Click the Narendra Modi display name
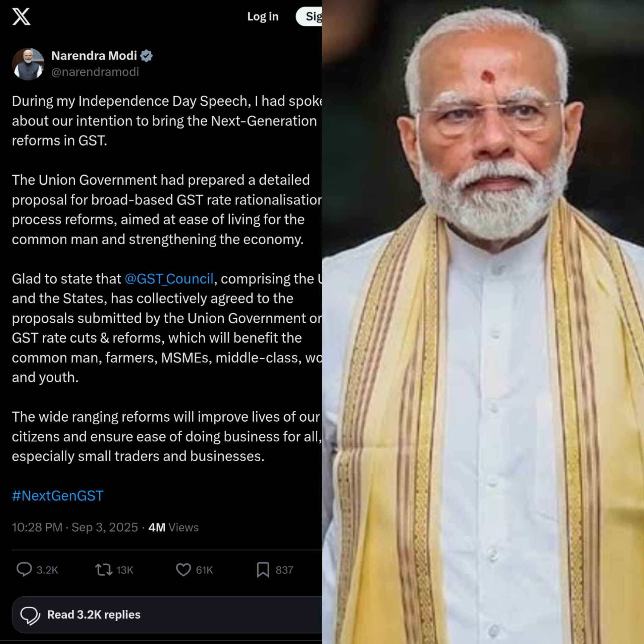 (x=94, y=56)
